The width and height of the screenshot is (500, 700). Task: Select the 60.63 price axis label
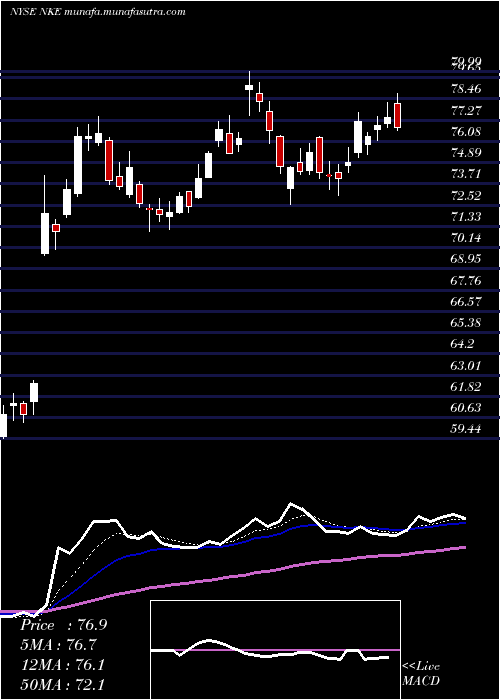tap(467, 408)
